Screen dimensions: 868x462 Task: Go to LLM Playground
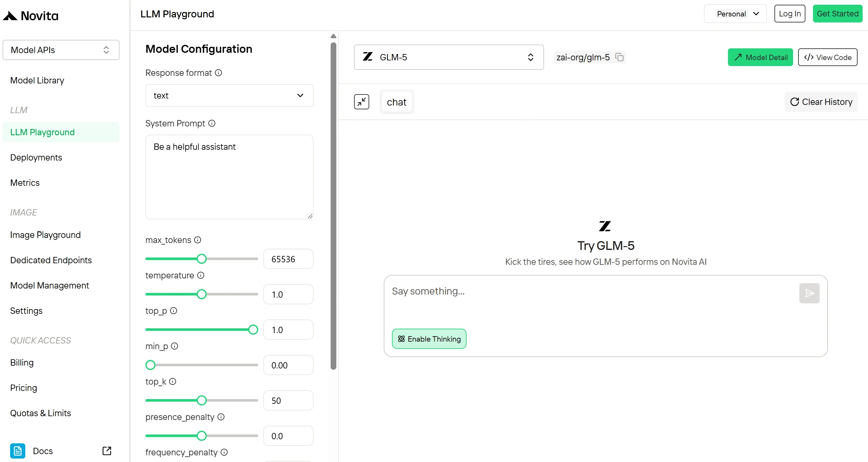[61, 132]
